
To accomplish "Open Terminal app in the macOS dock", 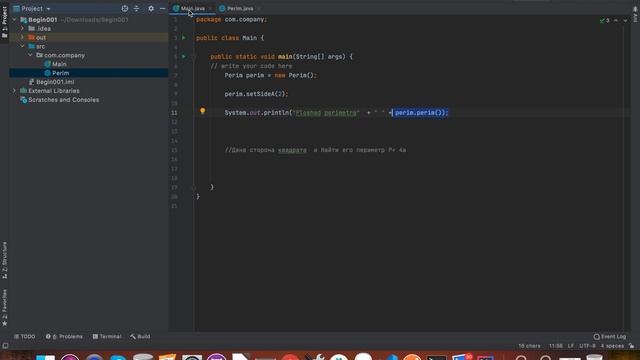I will [437, 358].
